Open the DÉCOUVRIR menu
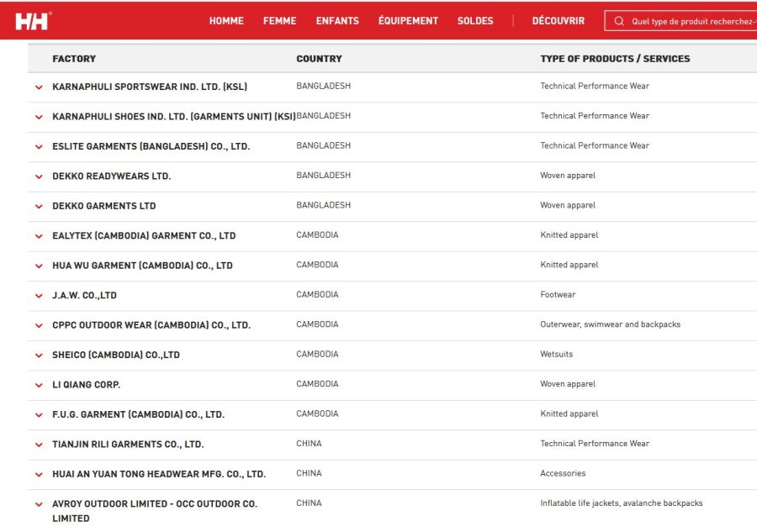This screenshot has height=532, width=757. coord(558,21)
